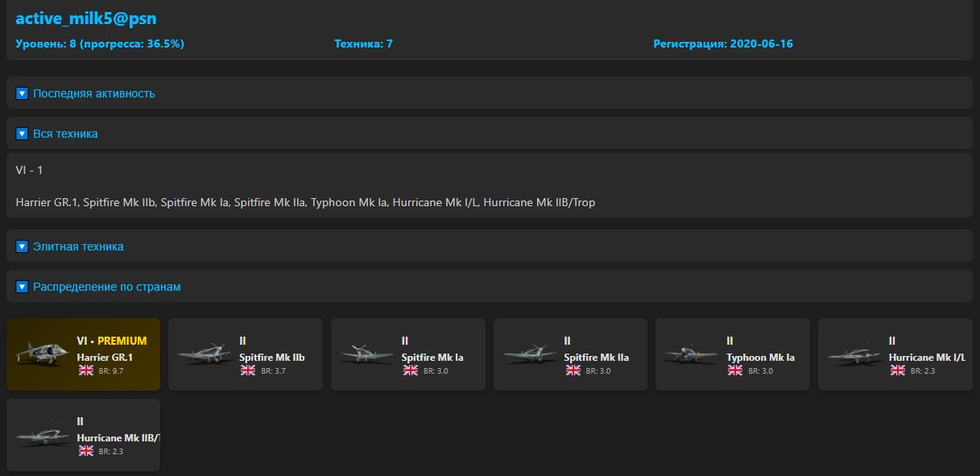Click the Hurricane Mk IIB/Trop plane image
Image resolution: width=980 pixels, height=476 pixels.
pos(40,435)
